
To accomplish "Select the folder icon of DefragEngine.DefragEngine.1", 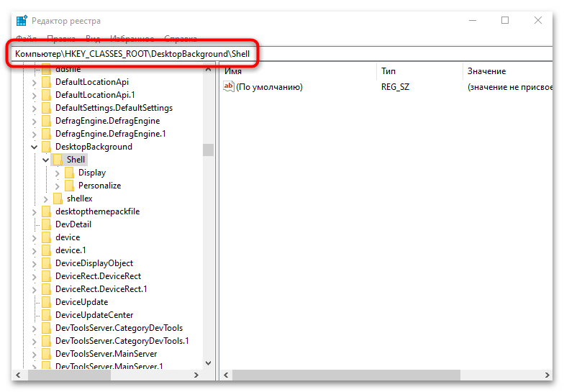I will pyautogui.click(x=46, y=134).
